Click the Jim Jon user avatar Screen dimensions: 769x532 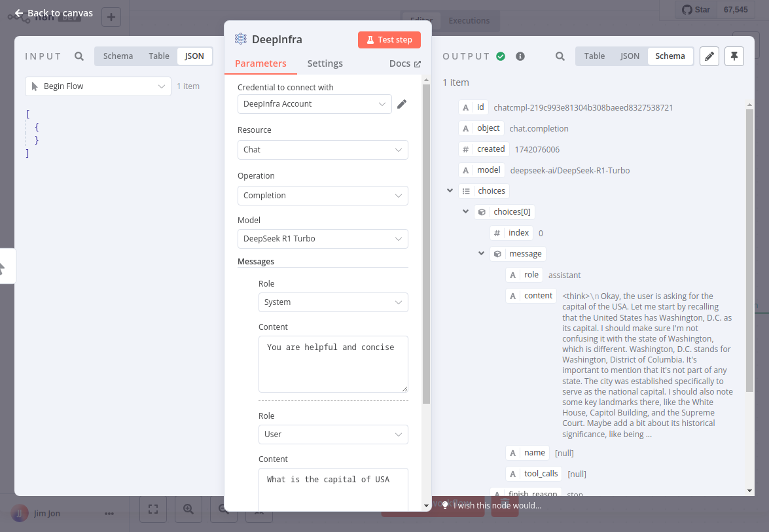20,514
